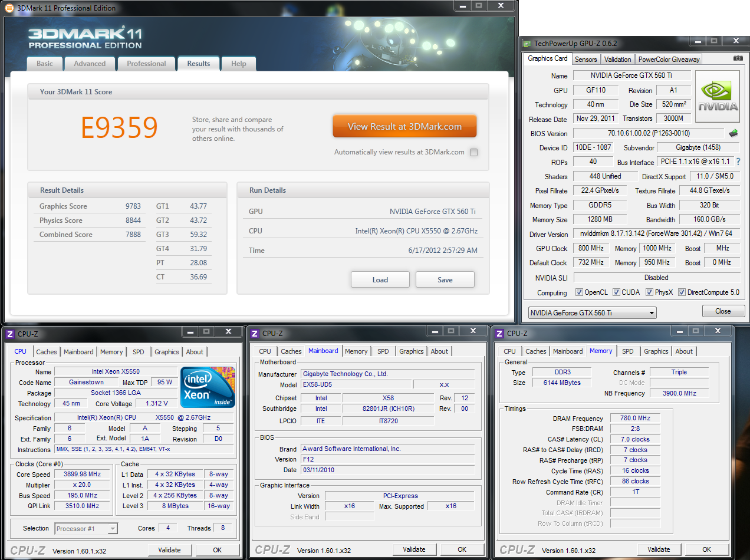Click OK in the left CPU-Z window
The image size is (750, 560).
217,550
